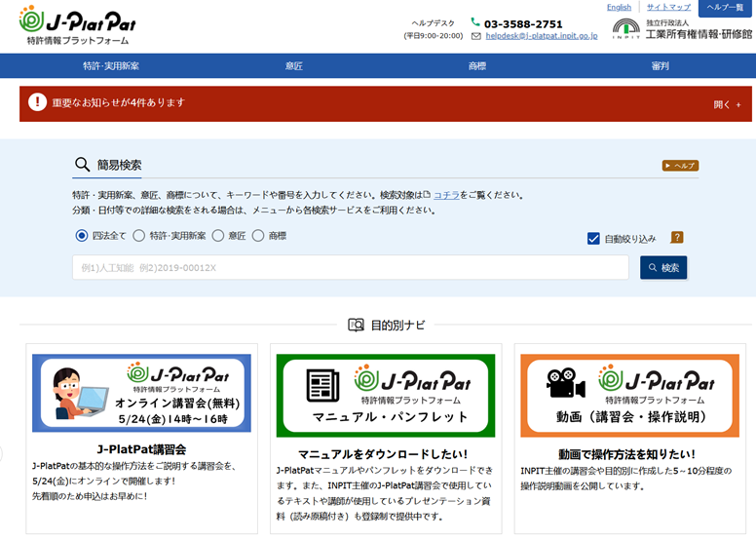Open the 特許・実用新案 menu

111,66
